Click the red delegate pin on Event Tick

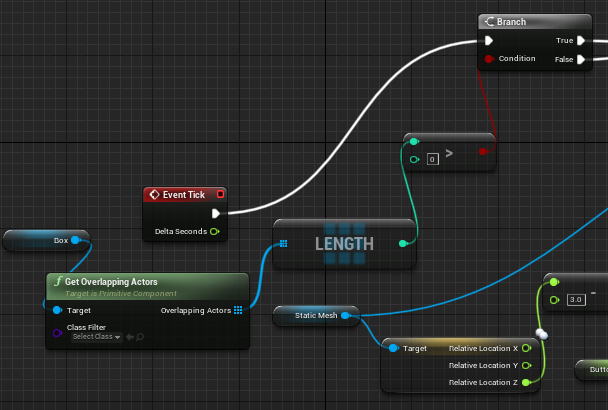click(220, 194)
